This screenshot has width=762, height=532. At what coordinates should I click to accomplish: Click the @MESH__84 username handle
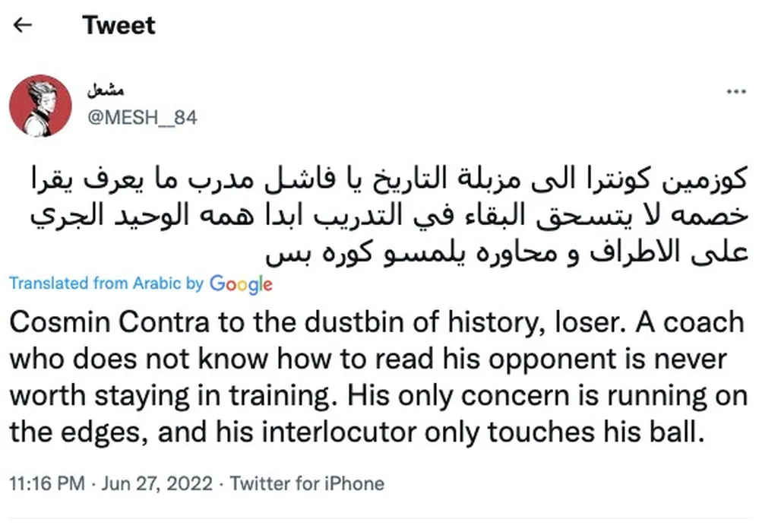pos(143,118)
